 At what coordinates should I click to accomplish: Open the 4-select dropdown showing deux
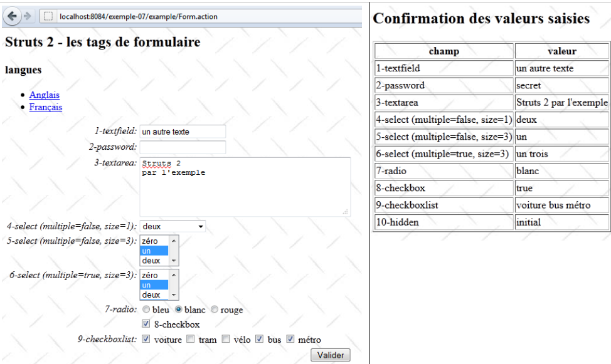173,226
